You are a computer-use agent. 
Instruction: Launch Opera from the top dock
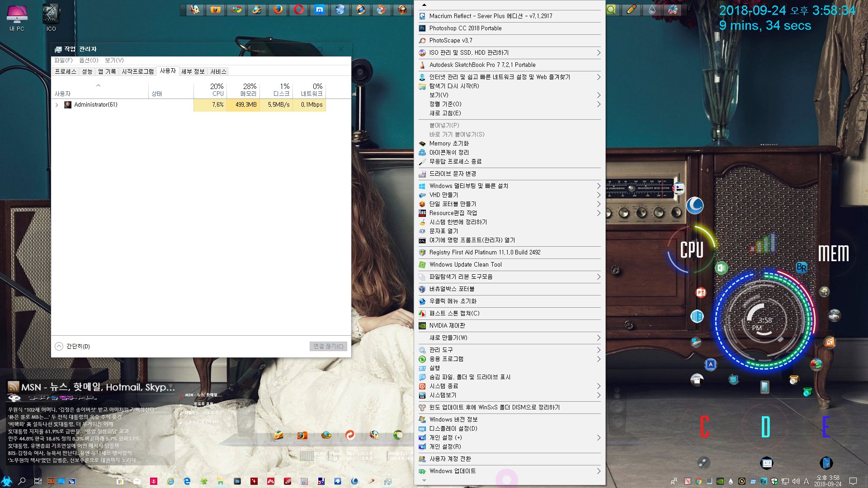[x=298, y=9]
